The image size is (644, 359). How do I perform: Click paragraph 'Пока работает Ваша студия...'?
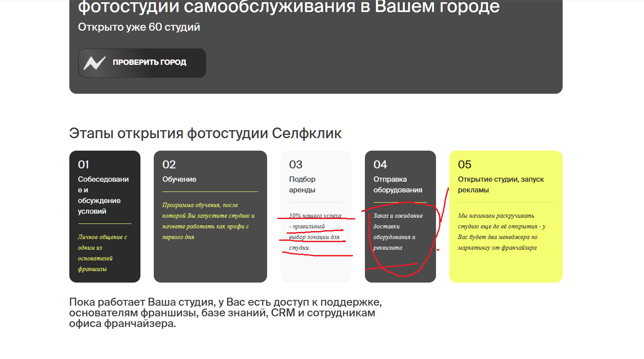tap(225, 313)
